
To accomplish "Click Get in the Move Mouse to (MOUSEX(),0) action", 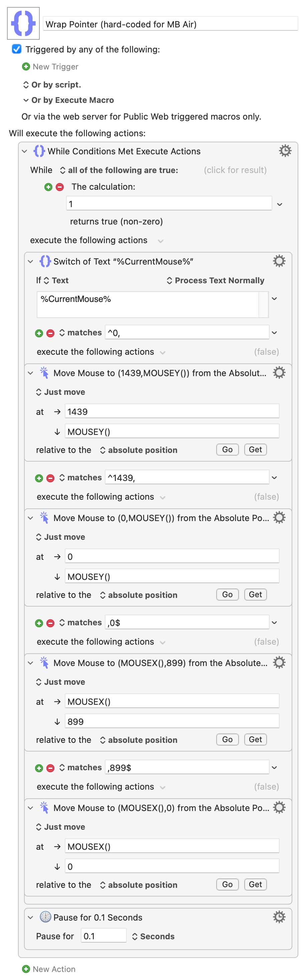I will 255,884.
